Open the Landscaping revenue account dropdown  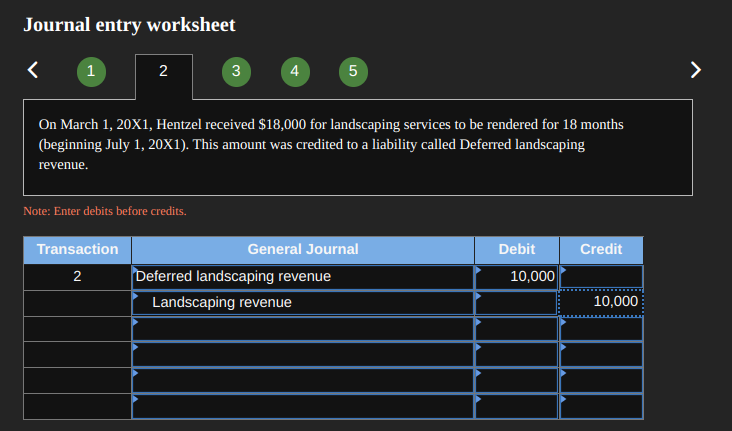[x=303, y=303]
